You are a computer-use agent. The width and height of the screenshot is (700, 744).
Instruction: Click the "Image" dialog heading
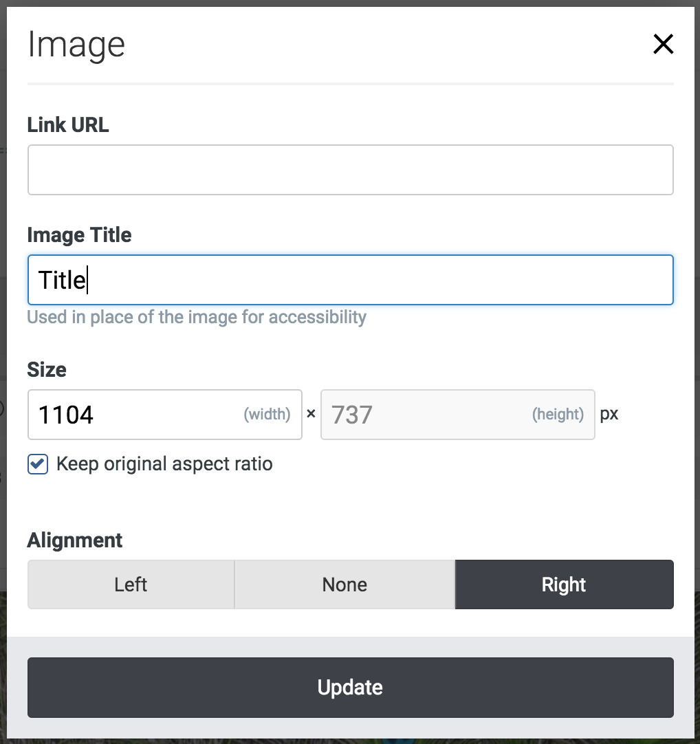(76, 45)
